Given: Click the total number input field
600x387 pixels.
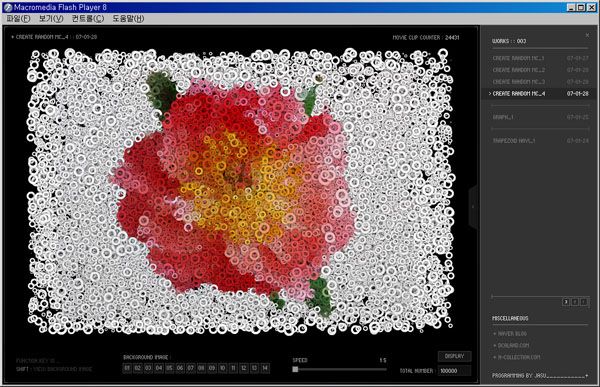Looking at the screenshot, I should (x=455, y=371).
